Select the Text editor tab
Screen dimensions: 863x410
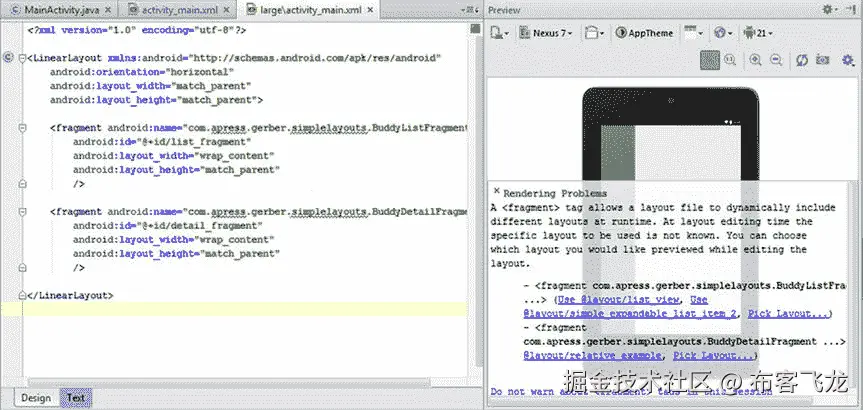(76, 398)
